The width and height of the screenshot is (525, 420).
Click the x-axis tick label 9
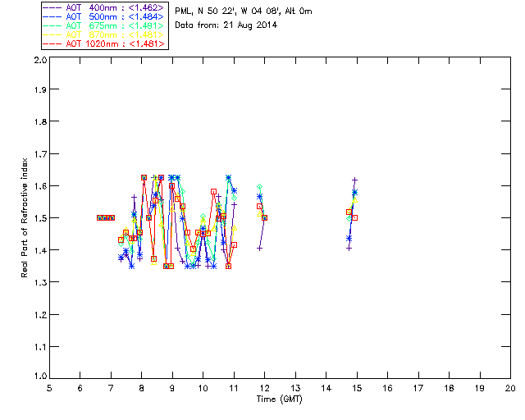[172, 388]
